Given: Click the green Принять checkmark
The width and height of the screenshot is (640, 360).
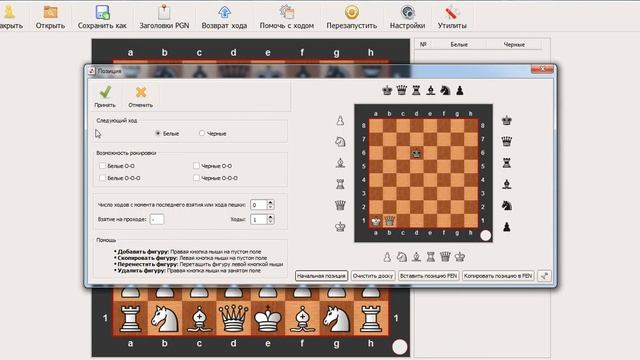Looking at the screenshot, I should tap(105, 92).
